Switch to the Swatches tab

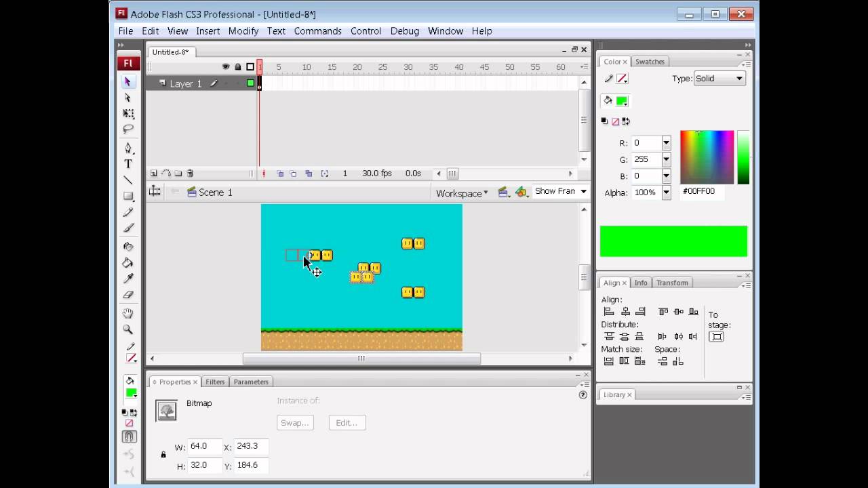pos(650,62)
